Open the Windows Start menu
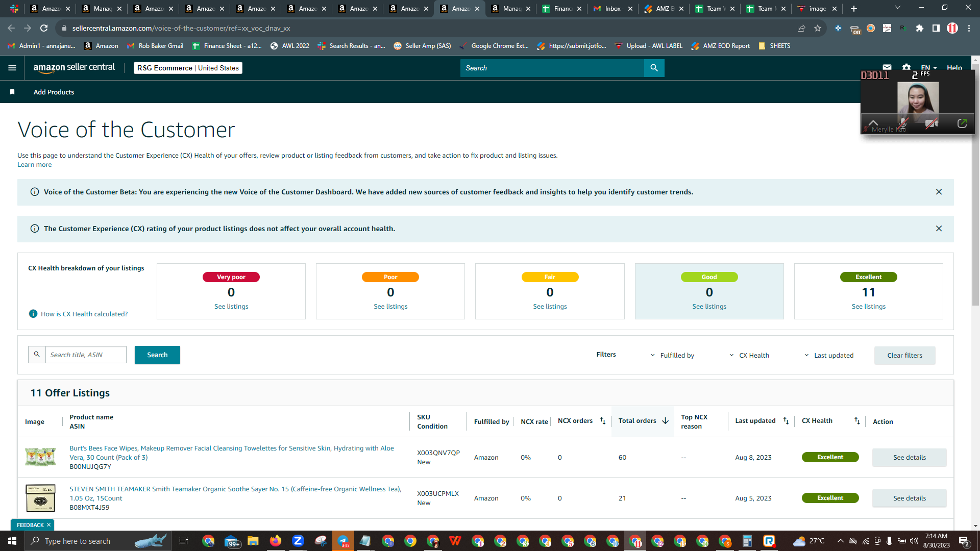 click(12, 541)
